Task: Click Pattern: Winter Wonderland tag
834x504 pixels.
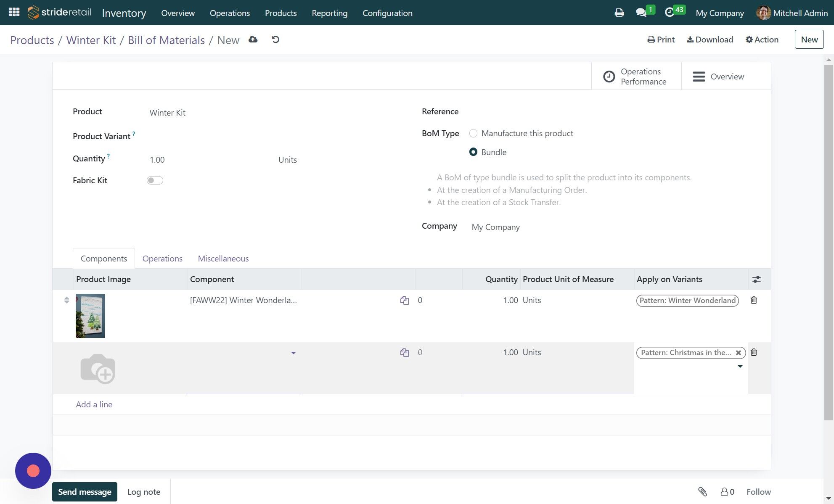Action: pos(687,301)
